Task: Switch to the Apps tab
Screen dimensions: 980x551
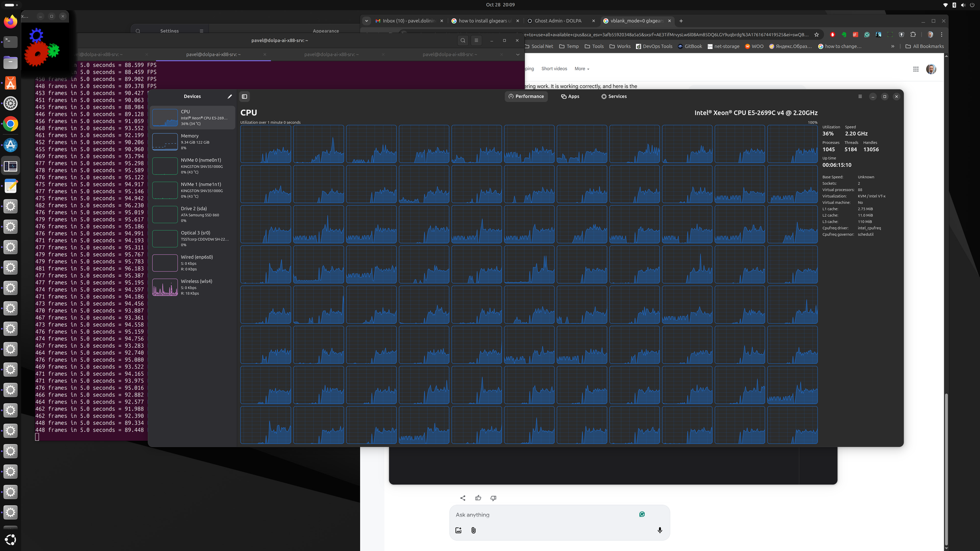Action: click(x=570, y=96)
